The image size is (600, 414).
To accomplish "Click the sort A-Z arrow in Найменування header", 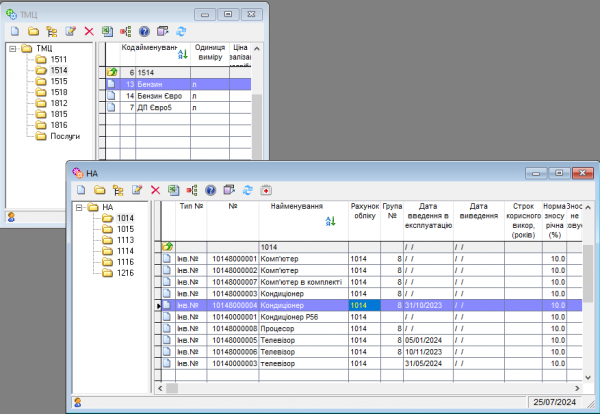I will click(331, 222).
